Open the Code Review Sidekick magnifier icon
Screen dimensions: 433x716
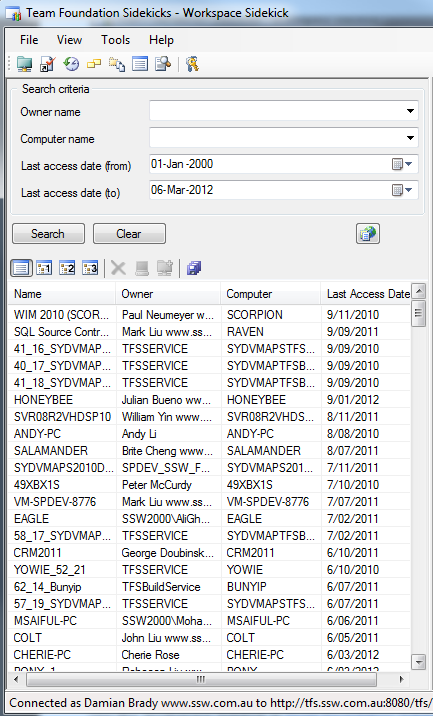tap(163, 64)
